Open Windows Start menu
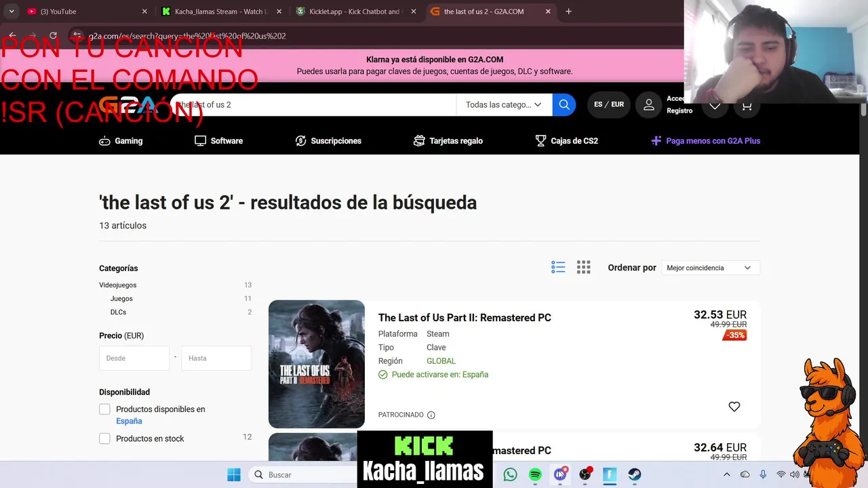Screen dimensions: 868x488 [234, 474]
